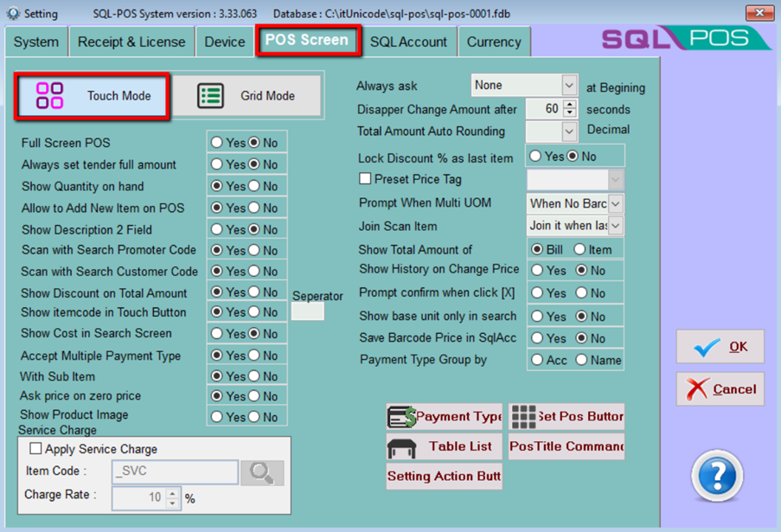Switch to Grid Mode layout
The image size is (781, 532).
(x=246, y=96)
